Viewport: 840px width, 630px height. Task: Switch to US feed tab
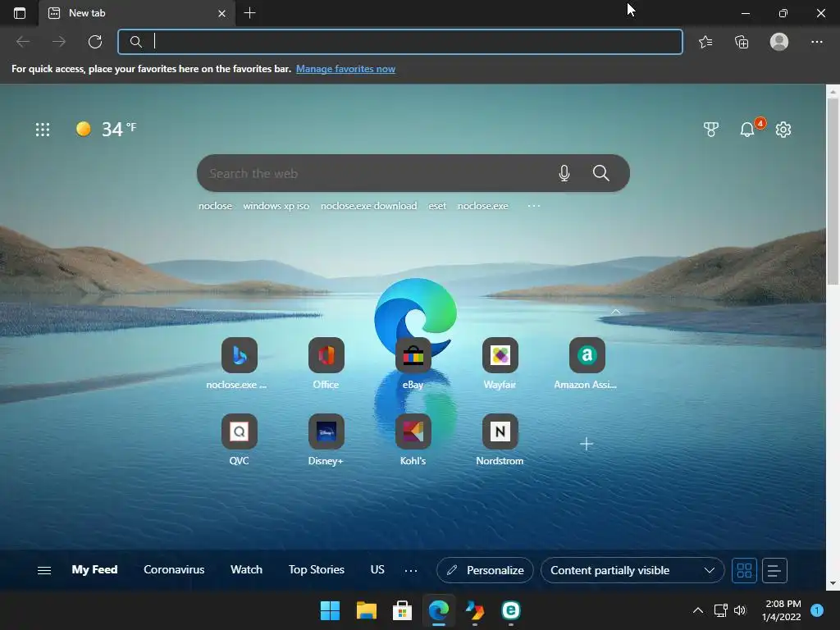click(x=377, y=569)
